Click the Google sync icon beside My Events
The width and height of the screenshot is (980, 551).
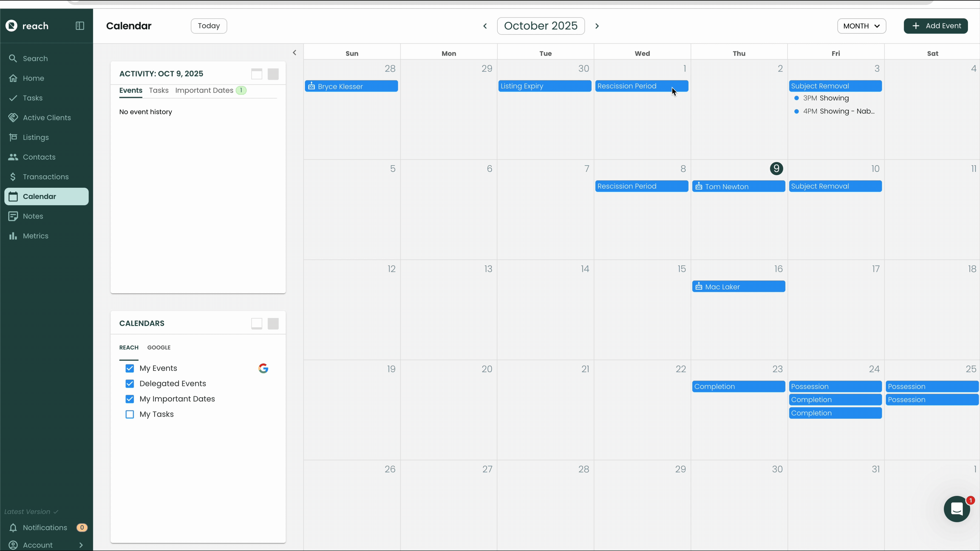click(x=263, y=368)
